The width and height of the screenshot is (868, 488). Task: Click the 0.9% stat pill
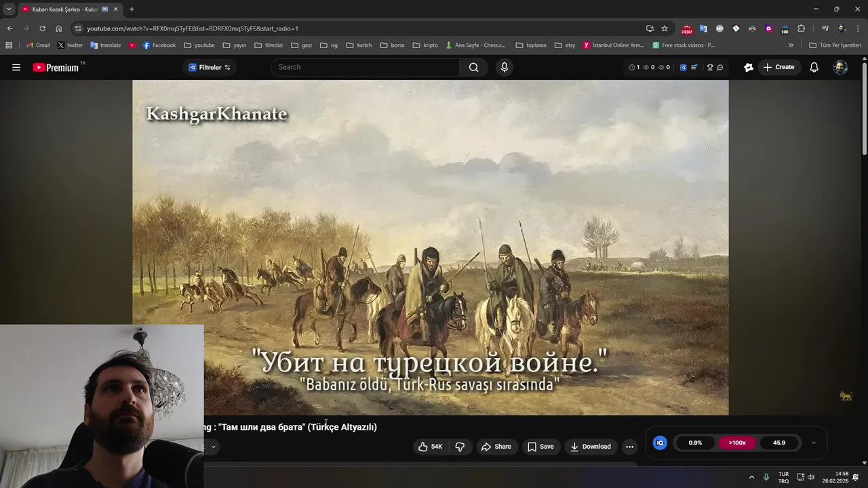click(695, 443)
